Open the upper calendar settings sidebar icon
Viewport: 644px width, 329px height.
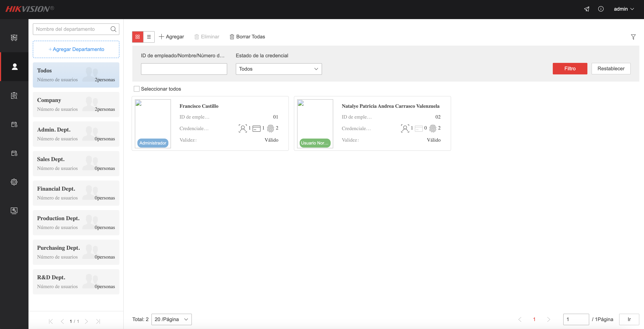tap(14, 124)
